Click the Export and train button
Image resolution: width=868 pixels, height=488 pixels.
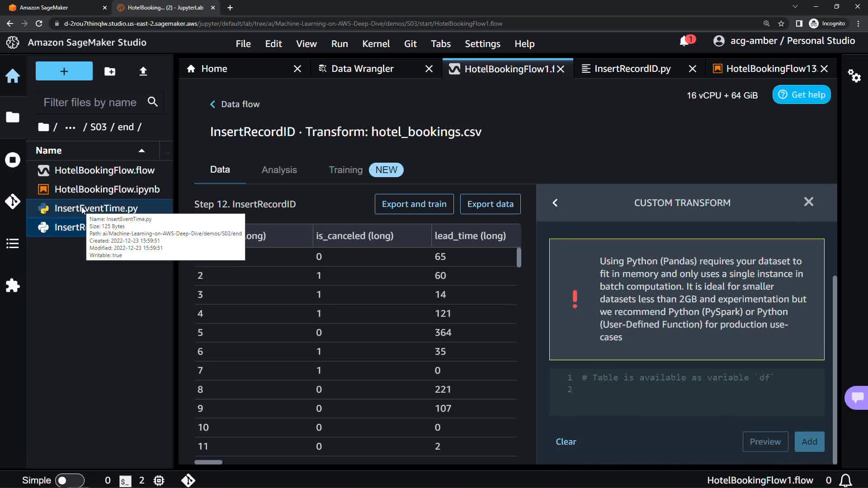(x=414, y=204)
